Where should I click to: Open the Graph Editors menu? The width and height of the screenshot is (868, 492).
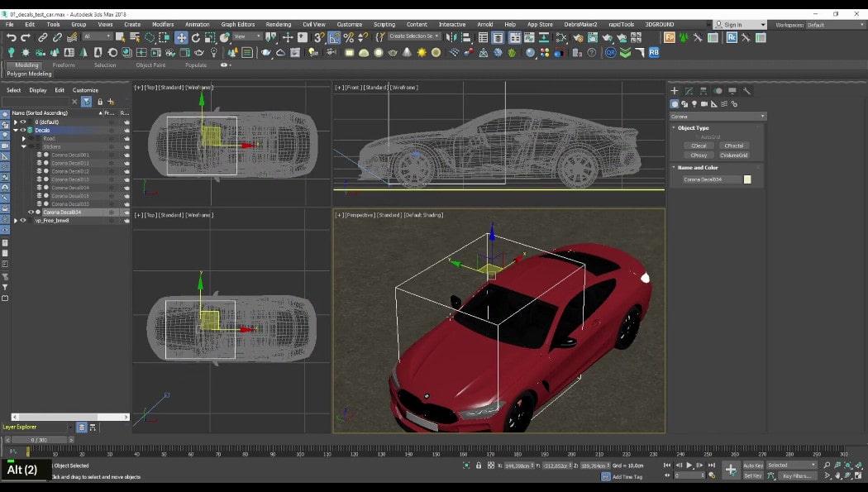tap(237, 24)
